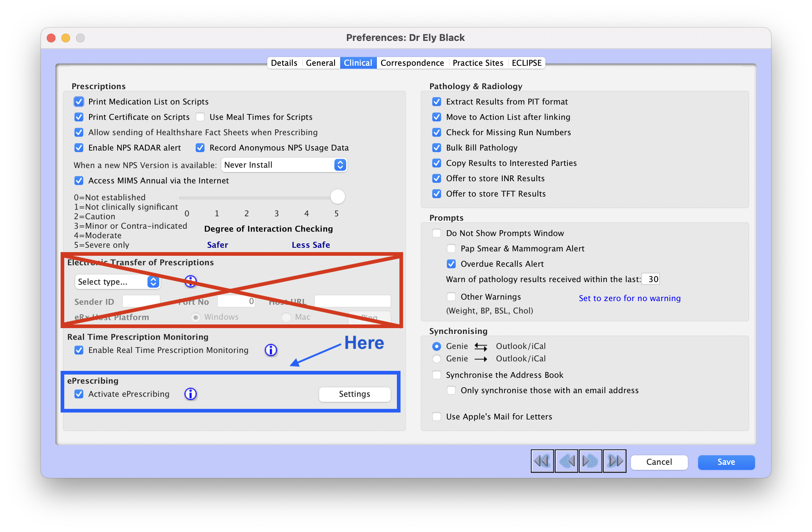Toggle the Bulk Bill Pathology checkbox
The image size is (812, 532).
coord(437,148)
